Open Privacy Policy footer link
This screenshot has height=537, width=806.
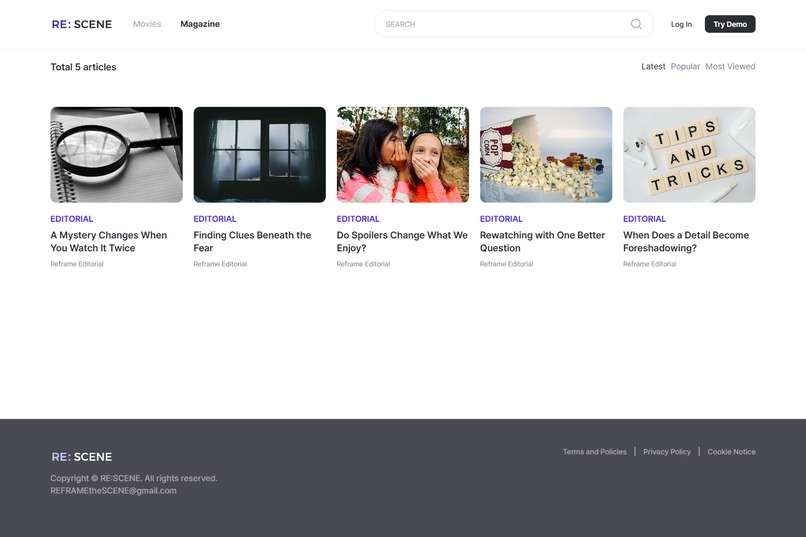[x=667, y=452]
